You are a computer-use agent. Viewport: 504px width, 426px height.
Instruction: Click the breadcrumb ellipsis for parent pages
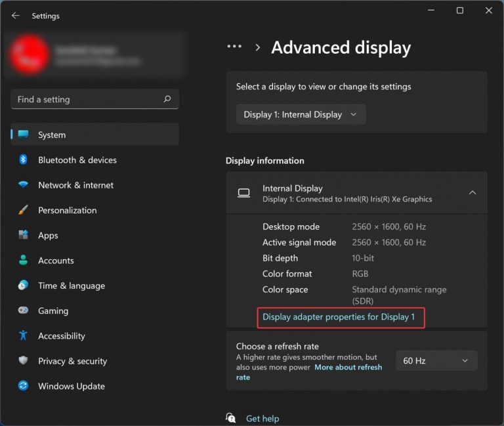click(234, 47)
